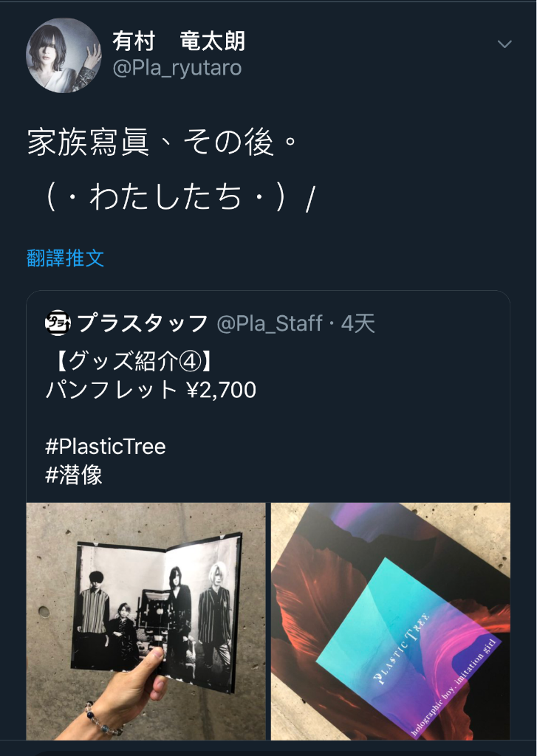The height and width of the screenshot is (756, 537).
Task: Click the quoted account name プラスタッフ
Action: (143, 323)
